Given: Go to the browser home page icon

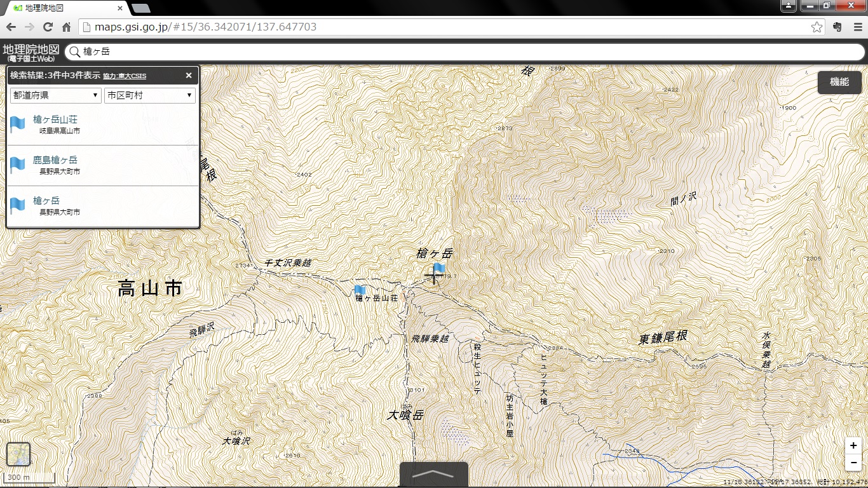Looking at the screenshot, I should pyautogui.click(x=66, y=27).
